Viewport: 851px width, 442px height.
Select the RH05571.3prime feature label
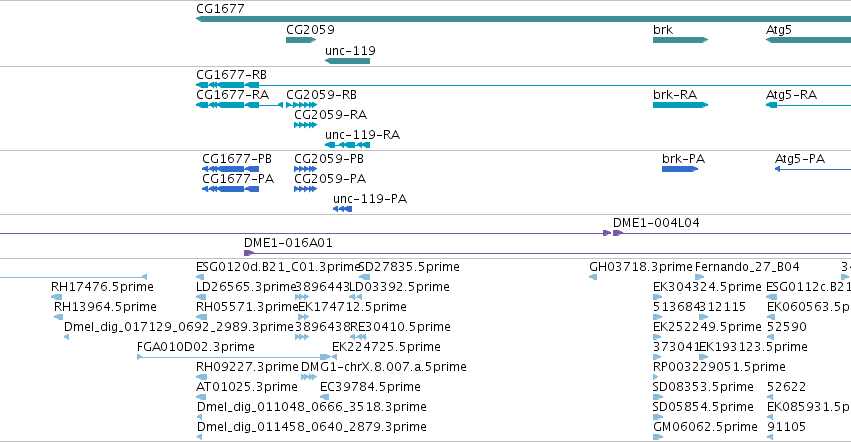(x=247, y=307)
